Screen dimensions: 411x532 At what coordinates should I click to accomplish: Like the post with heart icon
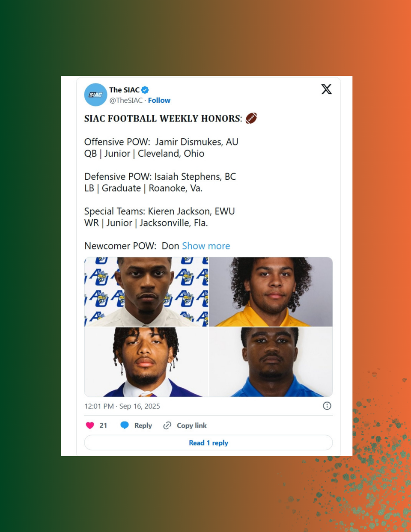[90, 425]
